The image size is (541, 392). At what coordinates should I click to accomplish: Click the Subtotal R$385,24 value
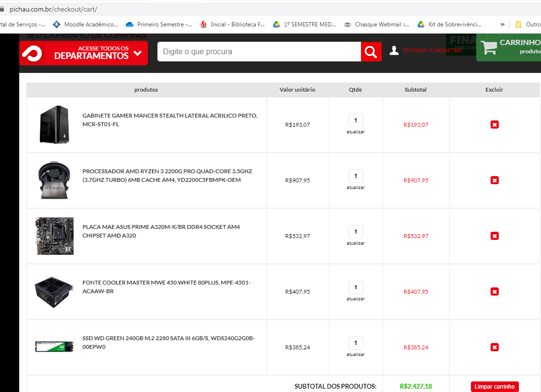click(416, 347)
